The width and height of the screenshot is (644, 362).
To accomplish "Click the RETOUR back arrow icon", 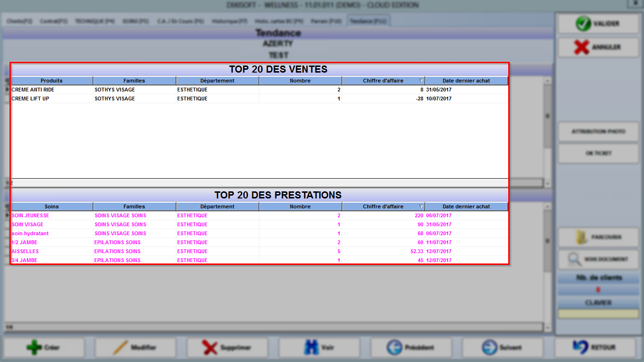I will 580,347.
